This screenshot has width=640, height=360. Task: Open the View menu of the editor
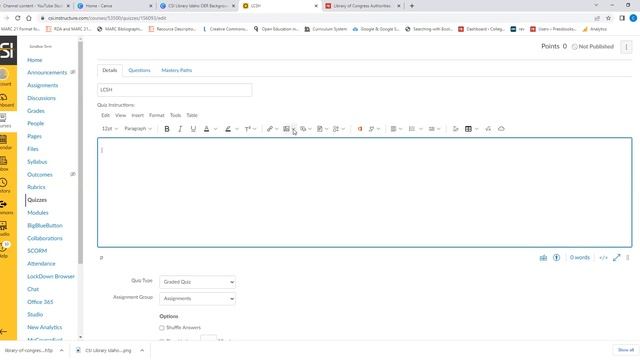coord(120,116)
